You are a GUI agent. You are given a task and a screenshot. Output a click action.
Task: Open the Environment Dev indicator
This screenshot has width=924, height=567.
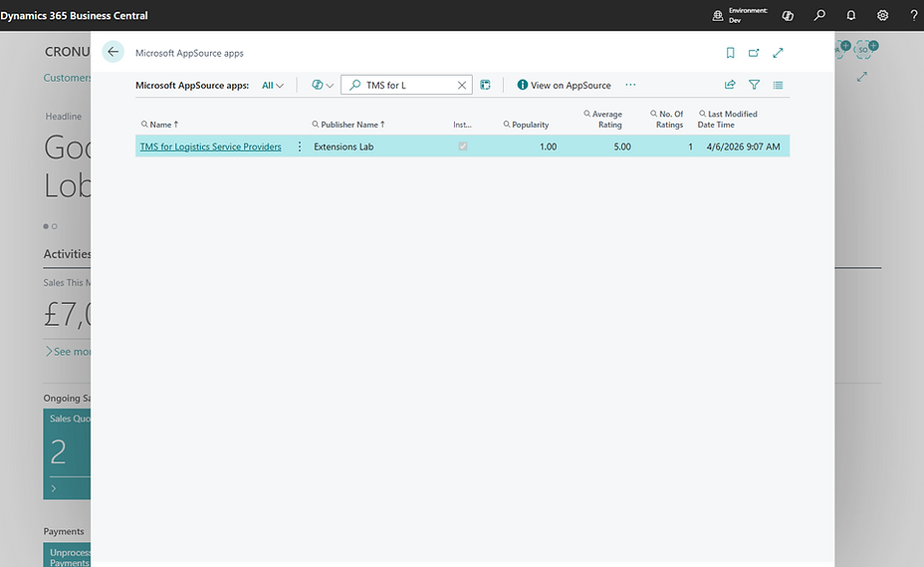740,15
